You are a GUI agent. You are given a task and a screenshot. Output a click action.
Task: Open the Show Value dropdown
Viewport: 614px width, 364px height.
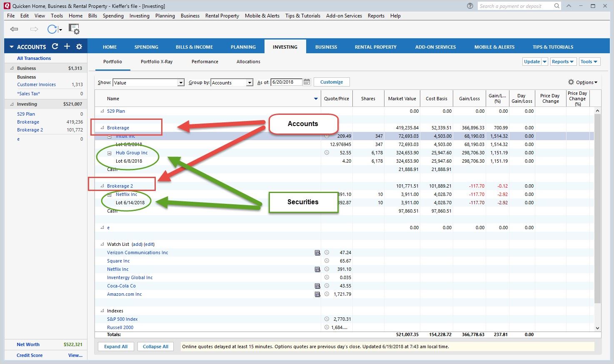[181, 83]
